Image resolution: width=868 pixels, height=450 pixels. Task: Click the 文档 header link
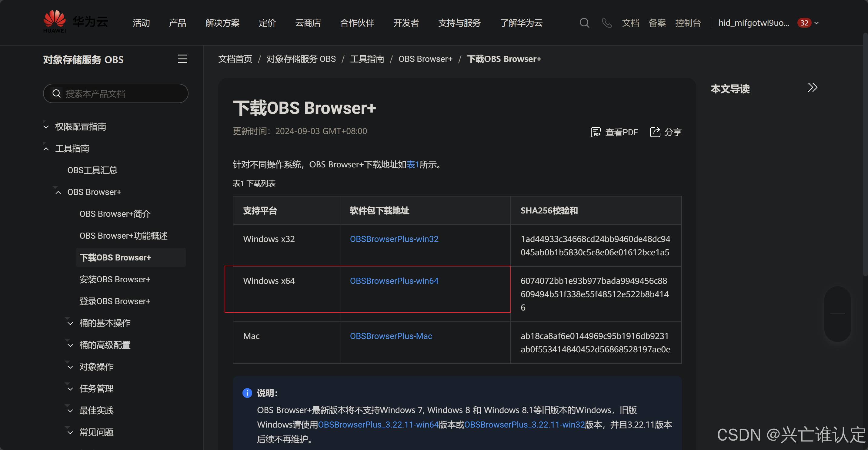pos(630,23)
